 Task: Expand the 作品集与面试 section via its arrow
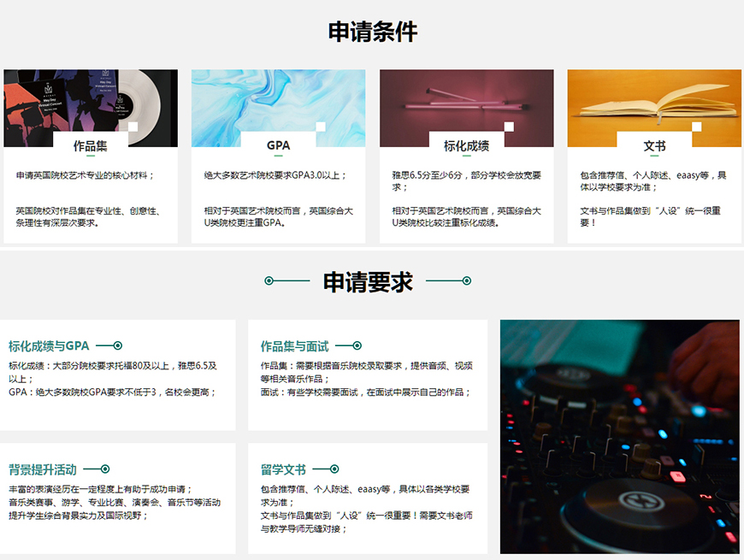(357, 344)
